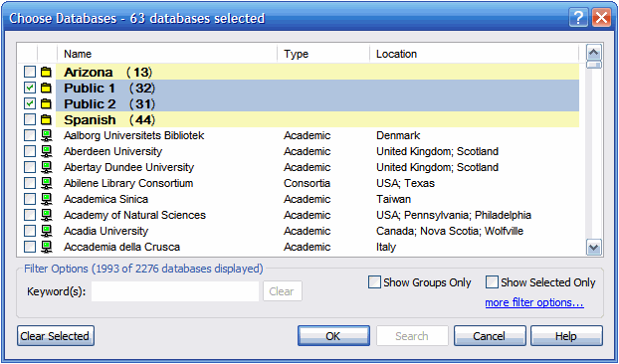Select the Arizona (13) group row
The width and height of the screenshot is (619, 364).
tap(317, 73)
